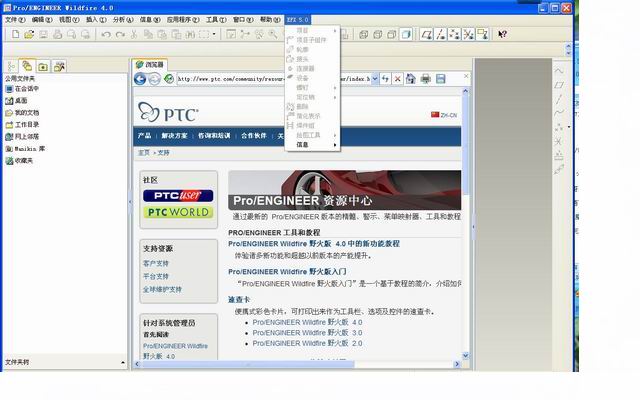The image size is (640, 400).
Task: Open the Manikin 库 folder entry
Action: coord(25,149)
